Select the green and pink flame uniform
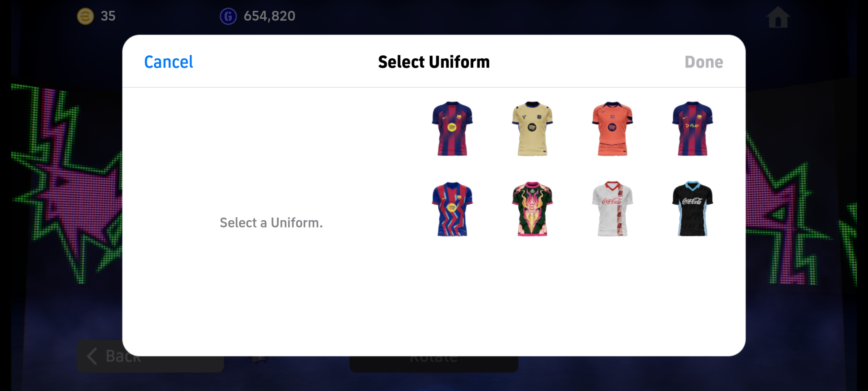 532,209
